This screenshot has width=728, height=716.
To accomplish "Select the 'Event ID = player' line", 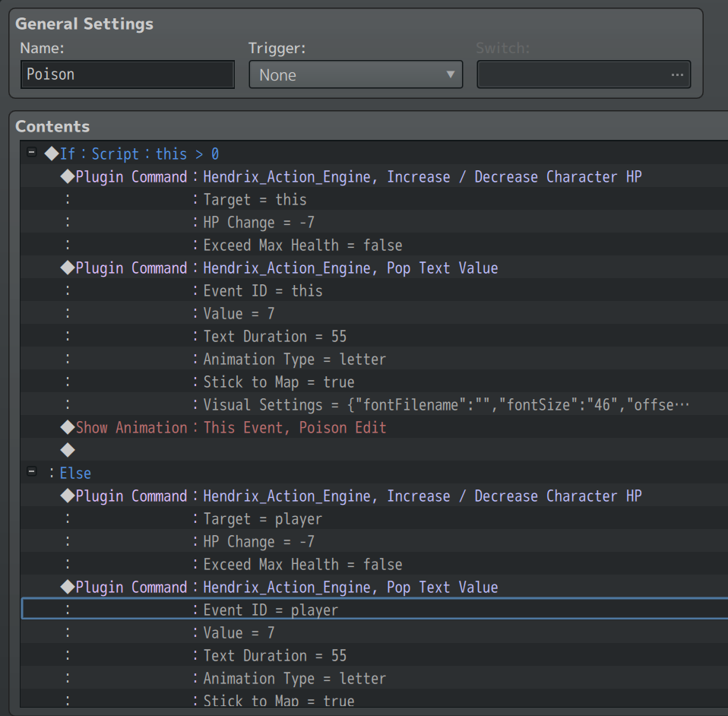I will 374,609.
